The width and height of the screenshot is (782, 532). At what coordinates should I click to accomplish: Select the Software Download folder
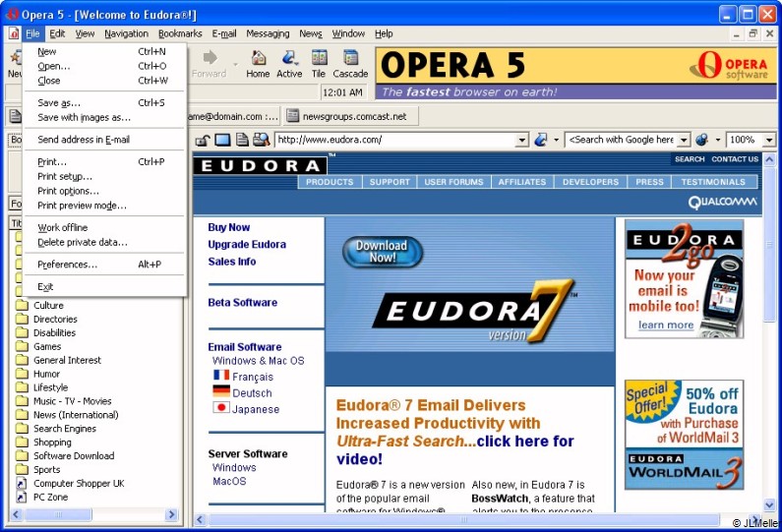pos(74,456)
